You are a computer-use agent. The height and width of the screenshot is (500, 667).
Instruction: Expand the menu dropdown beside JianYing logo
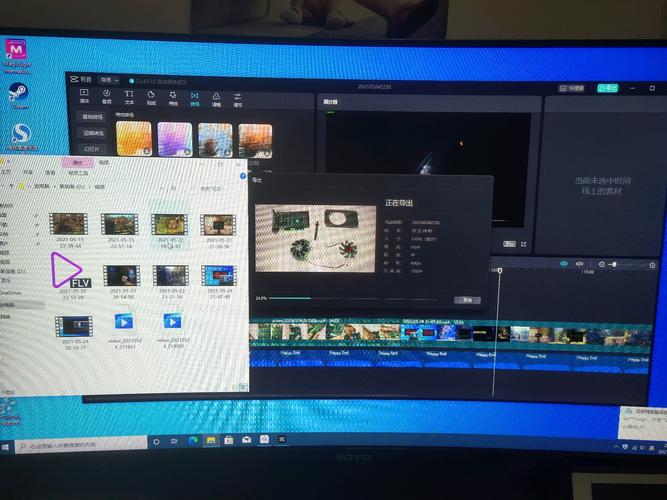(103, 80)
